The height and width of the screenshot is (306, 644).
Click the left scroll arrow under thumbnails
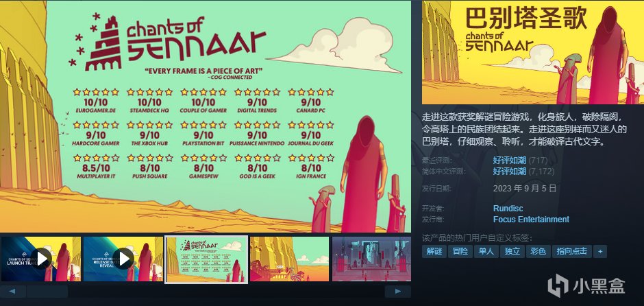click(x=12, y=291)
